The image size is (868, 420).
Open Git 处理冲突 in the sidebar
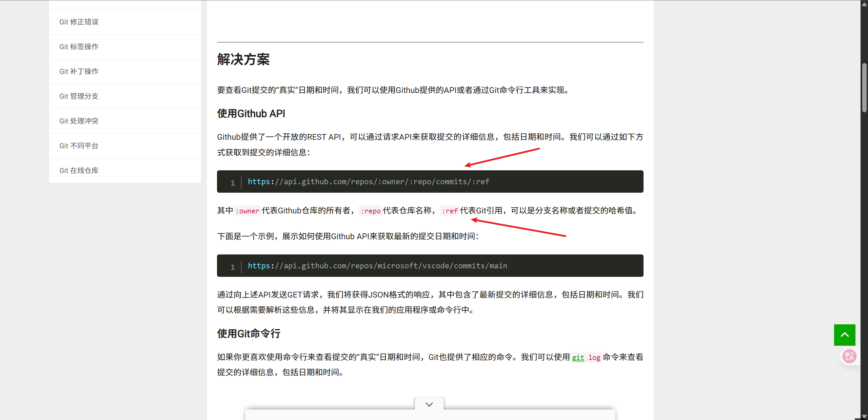(79, 121)
